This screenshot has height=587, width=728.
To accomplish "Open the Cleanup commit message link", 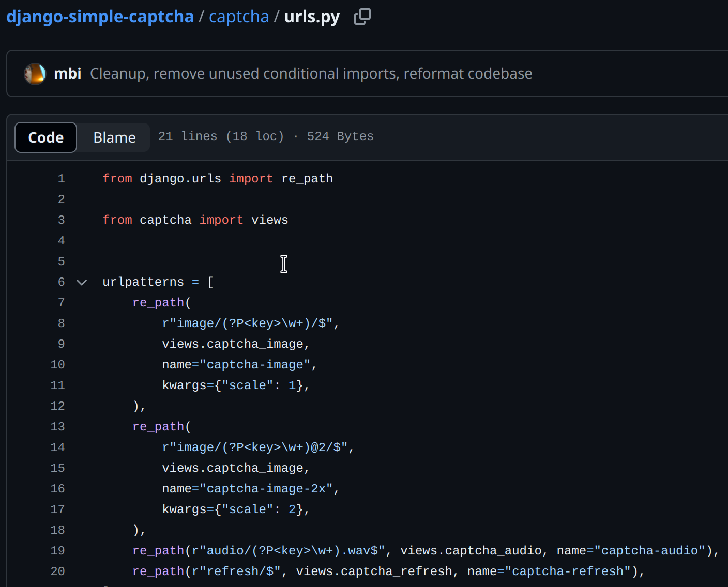I will click(311, 73).
